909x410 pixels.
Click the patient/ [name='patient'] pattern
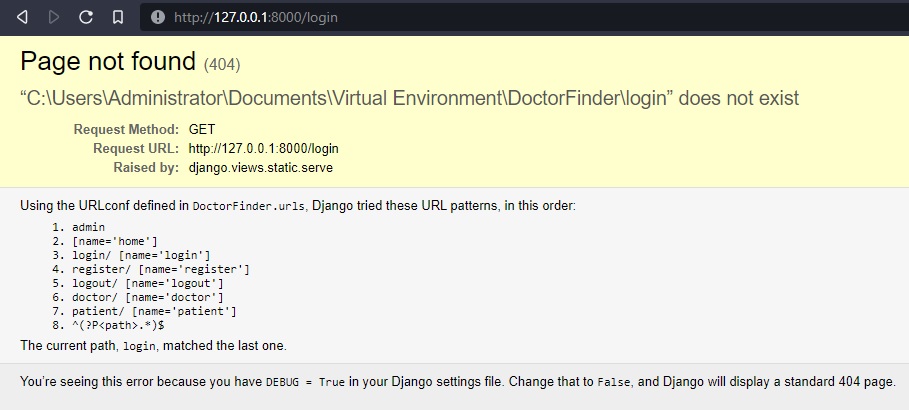(x=154, y=311)
